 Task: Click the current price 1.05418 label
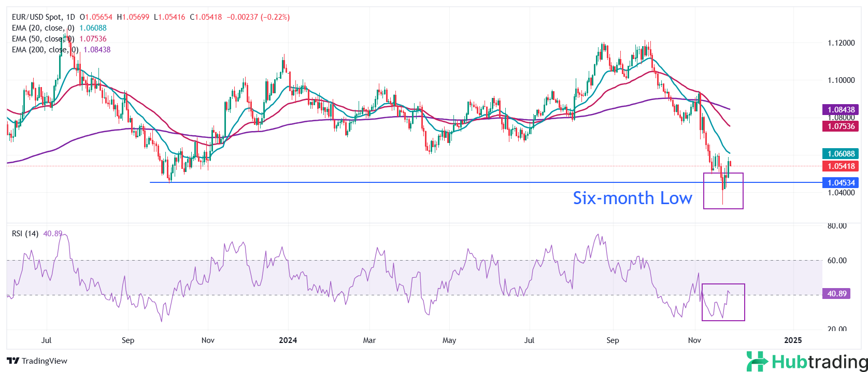tap(841, 166)
